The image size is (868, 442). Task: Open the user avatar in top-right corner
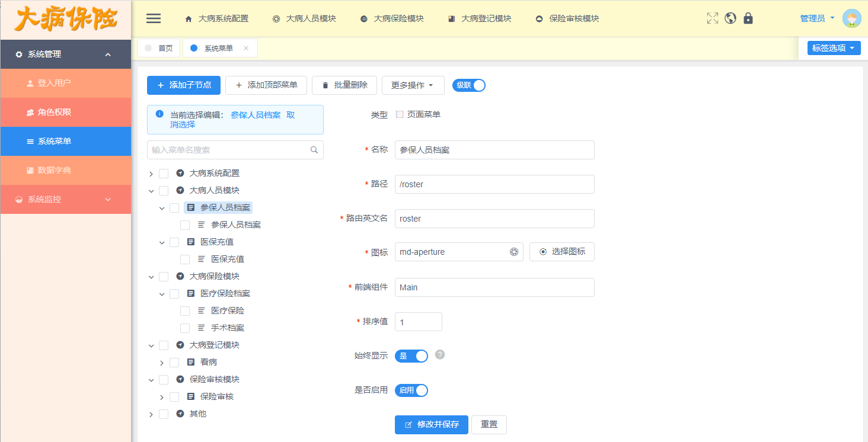click(x=852, y=18)
